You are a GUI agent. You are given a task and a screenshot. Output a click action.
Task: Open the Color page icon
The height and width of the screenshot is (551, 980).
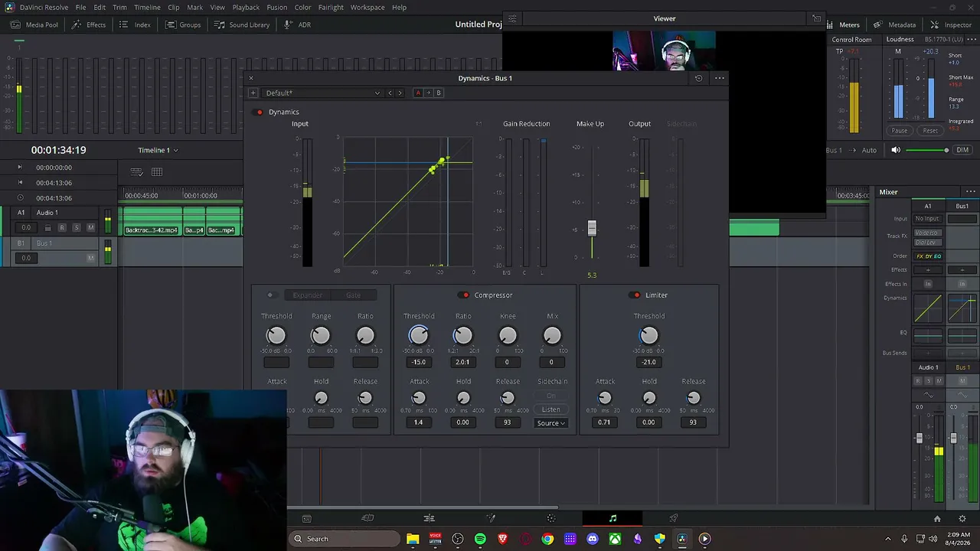(551, 518)
